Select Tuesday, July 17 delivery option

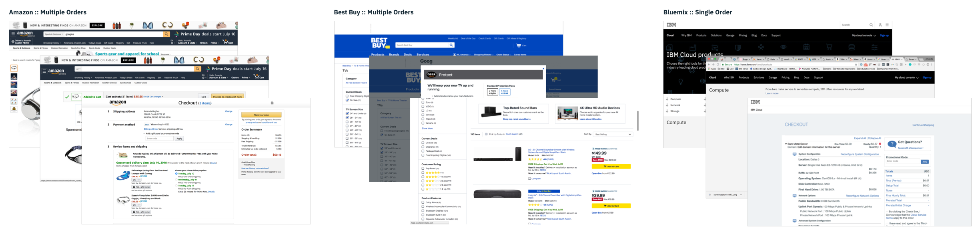pos(176,186)
